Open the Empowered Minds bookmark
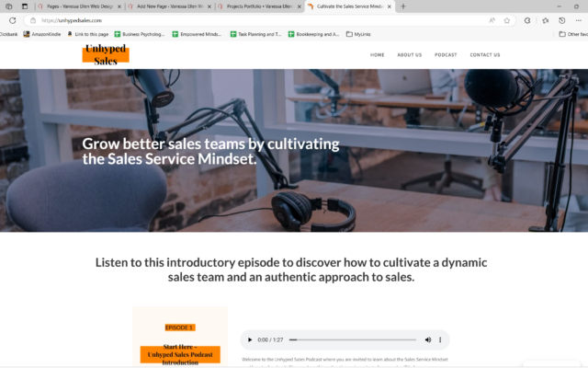Viewport: 588px width, 368px height. [197, 34]
